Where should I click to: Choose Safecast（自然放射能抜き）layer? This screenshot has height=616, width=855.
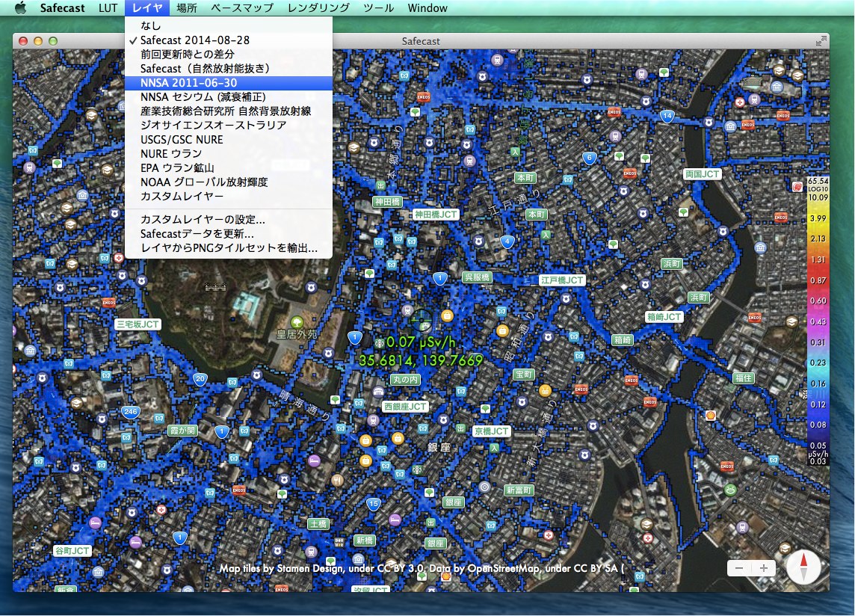point(229,68)
